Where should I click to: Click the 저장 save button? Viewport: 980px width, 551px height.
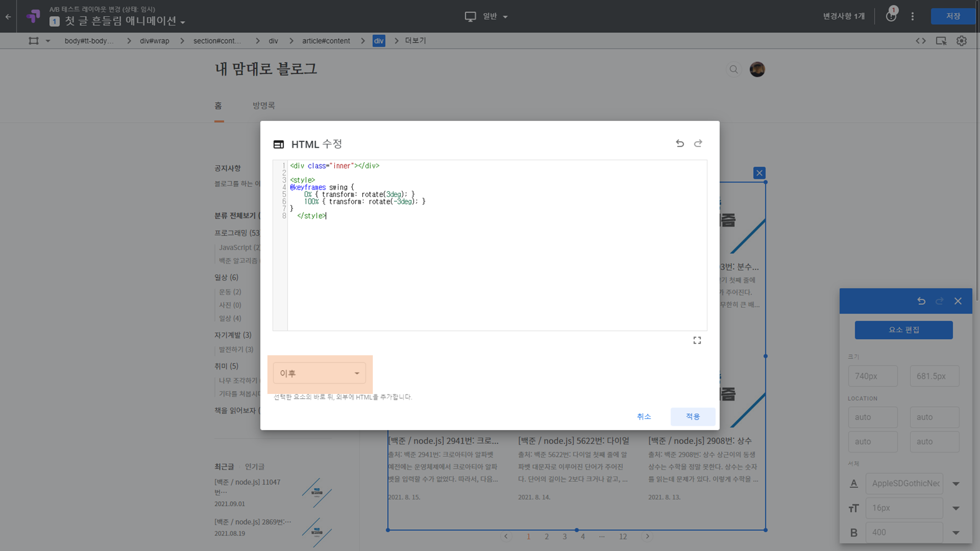[953, 16]
